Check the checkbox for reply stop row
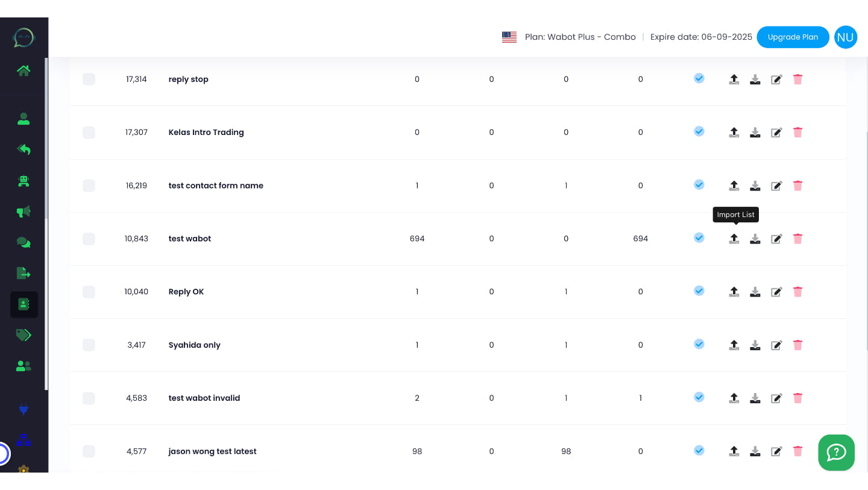Image resolution: width=868 pixels, height=490 pixels. coord(89,79)
